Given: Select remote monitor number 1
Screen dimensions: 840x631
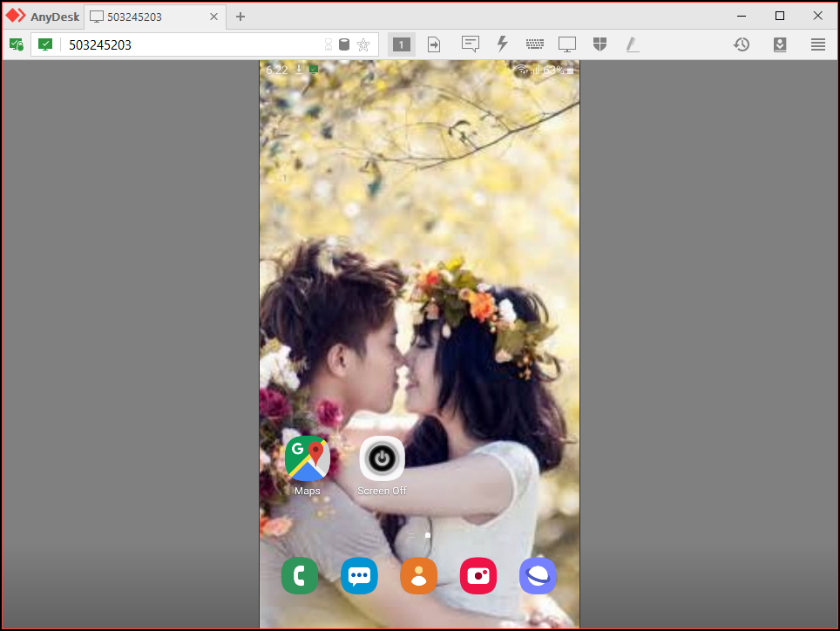Looking at the screenshot, I should (401, 44).
